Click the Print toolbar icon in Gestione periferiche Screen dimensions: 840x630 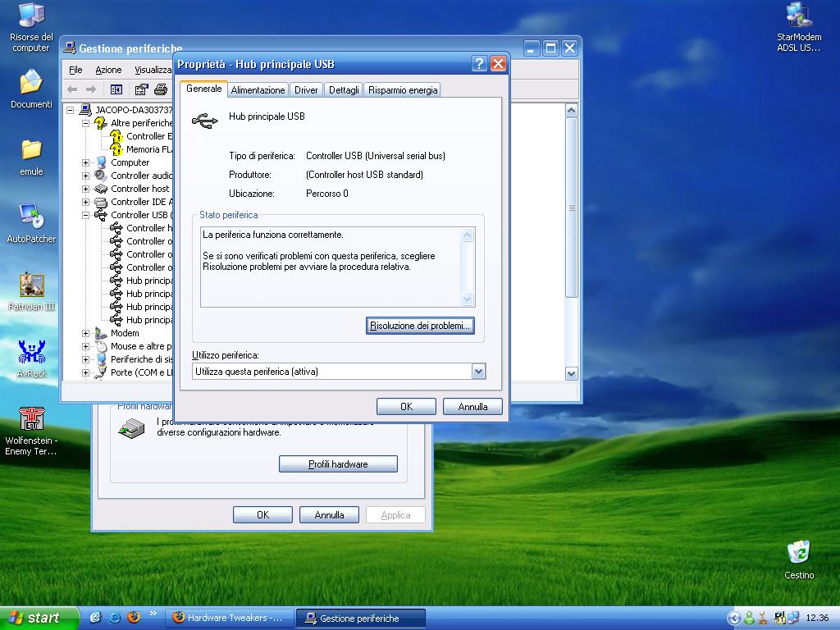tap(161, 89)
